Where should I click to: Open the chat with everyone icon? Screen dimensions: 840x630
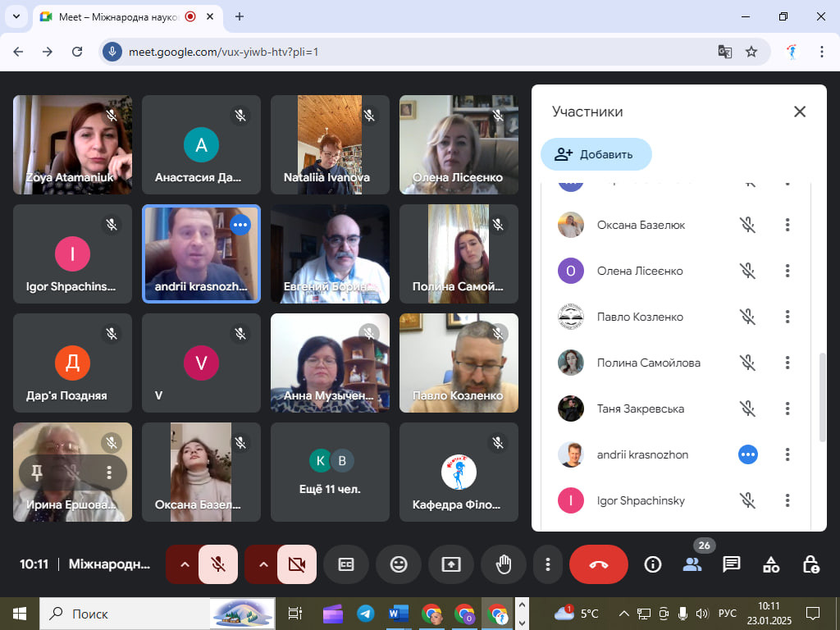[731, 564]
